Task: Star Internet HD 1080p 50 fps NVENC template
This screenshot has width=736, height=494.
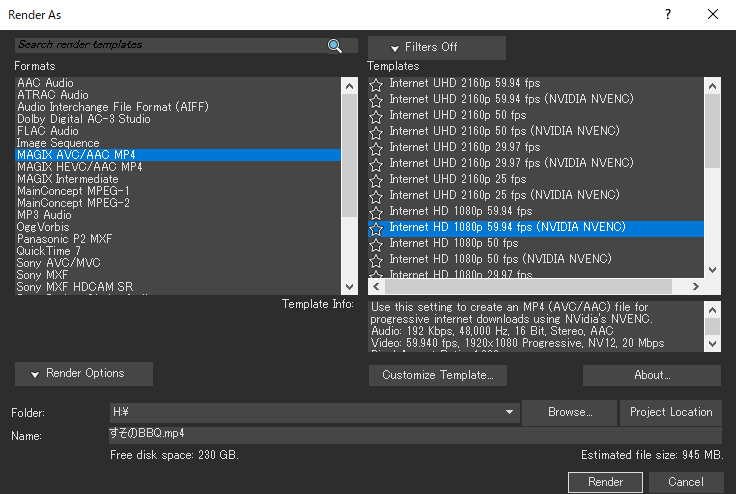Action: [376, 260]
